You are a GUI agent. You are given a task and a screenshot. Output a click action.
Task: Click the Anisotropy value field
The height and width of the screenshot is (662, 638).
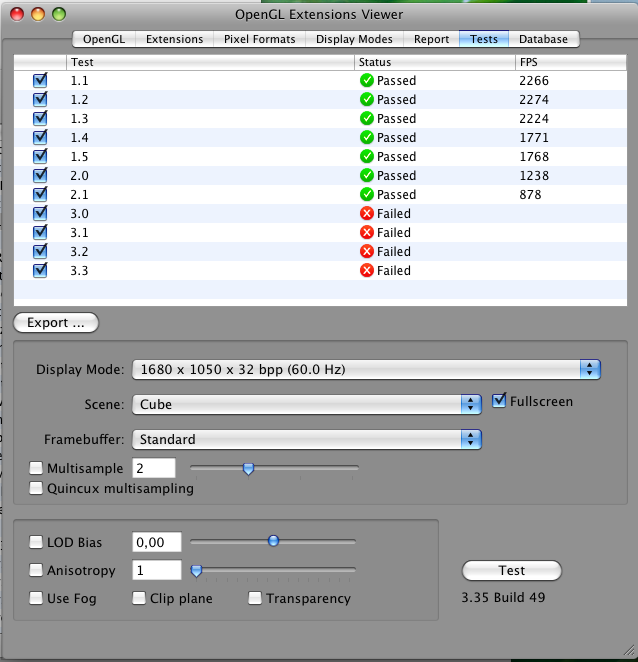(157, 570)
